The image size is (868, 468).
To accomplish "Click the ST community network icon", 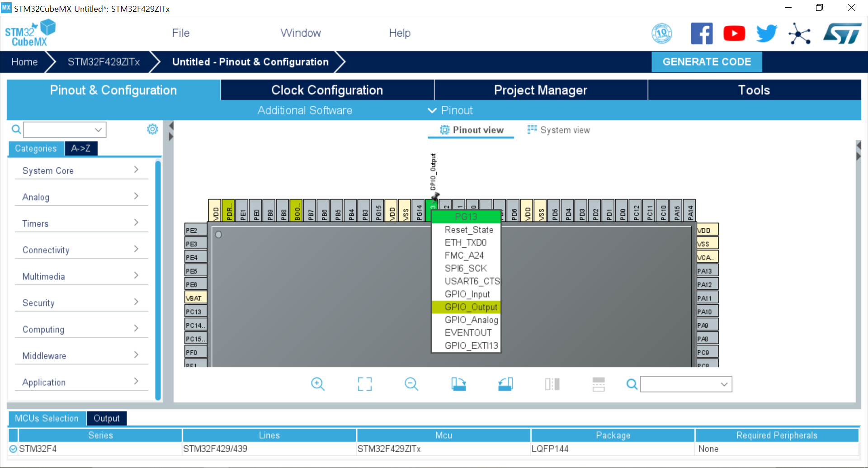I will [799, 34].
